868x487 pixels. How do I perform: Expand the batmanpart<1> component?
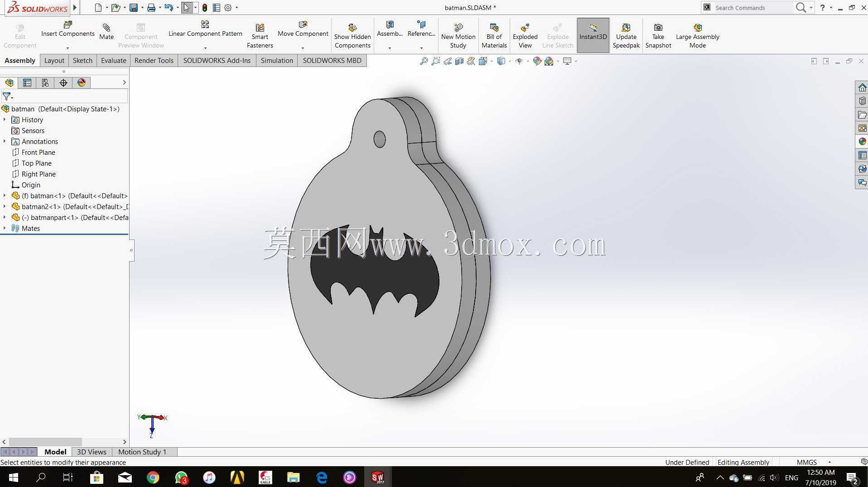[x=5, y=217]
